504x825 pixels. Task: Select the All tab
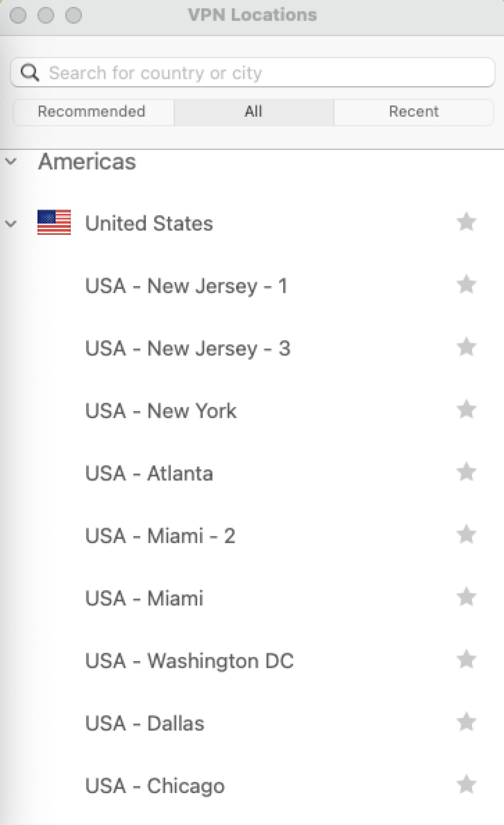coord(254,112)
